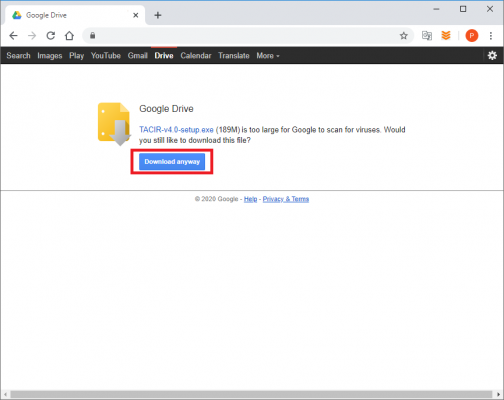Open the orange P profile avatar
Image resolution: width=504 pixels, height=400 pixels.
tap(472, 36)
